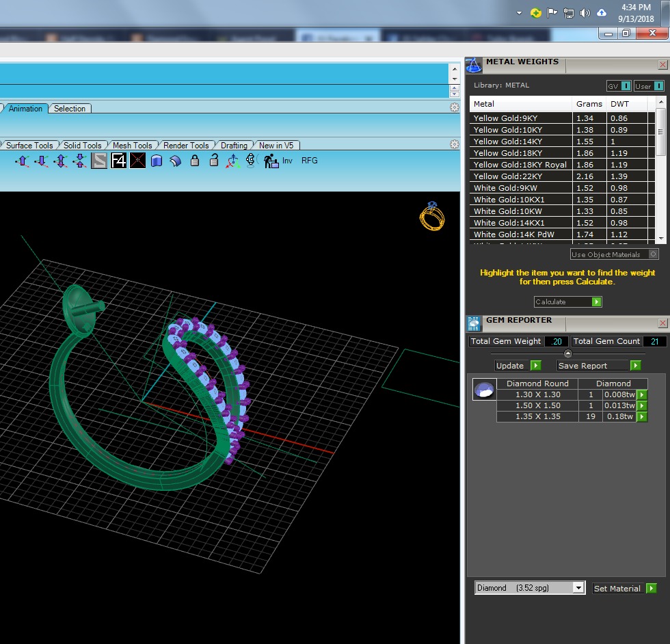Close the Metal Weights panel
Viewport: 670px width, 644px height.
[x=662, y=65]
